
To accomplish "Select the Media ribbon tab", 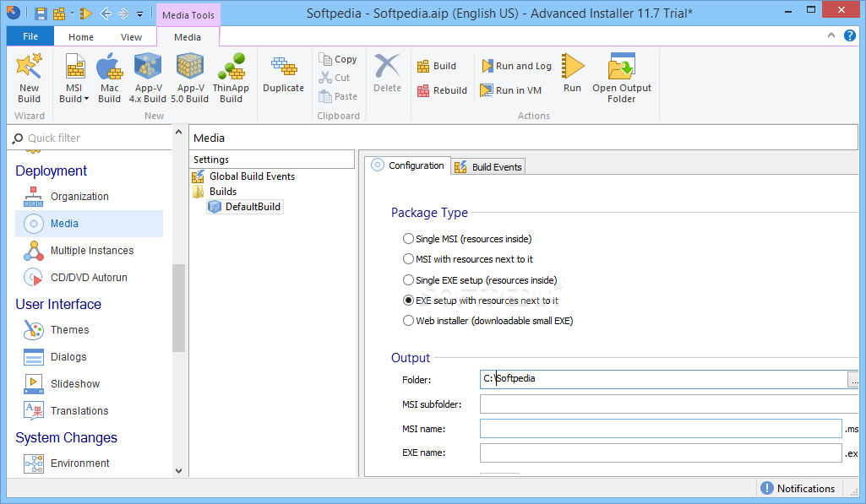I will point(188,37).
